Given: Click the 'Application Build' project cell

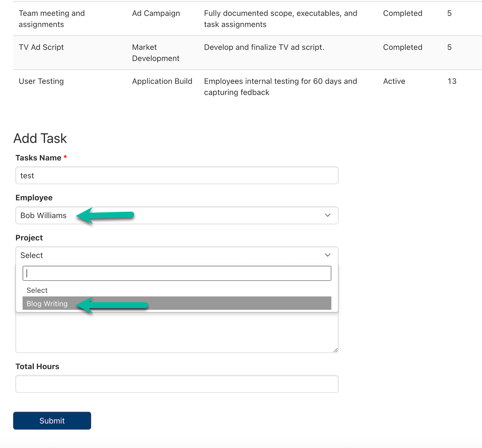Looking at the screenshot, I should (x=162, y=81).
